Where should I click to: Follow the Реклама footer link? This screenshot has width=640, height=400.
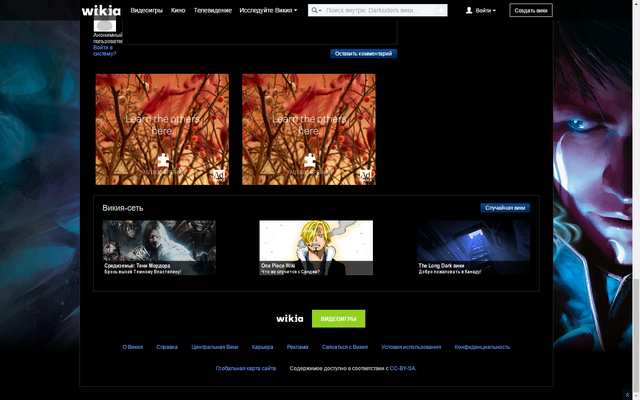point(297,347)
